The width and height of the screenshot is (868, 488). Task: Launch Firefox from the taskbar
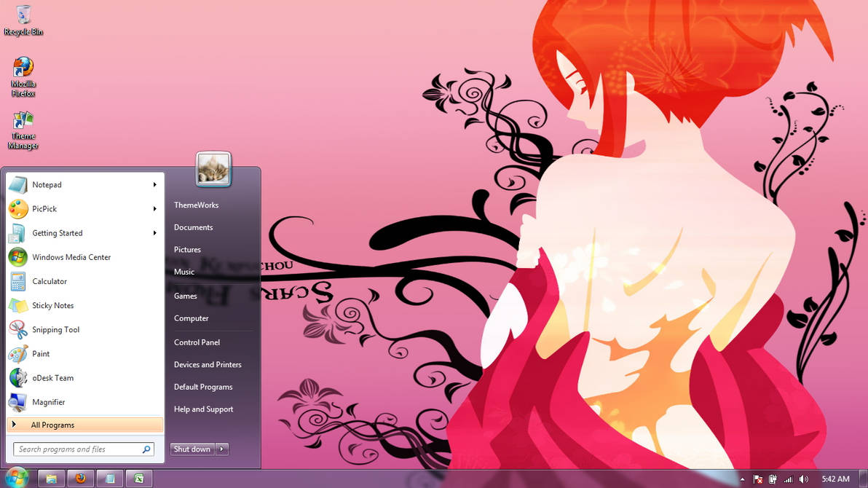tap(81, 479)
